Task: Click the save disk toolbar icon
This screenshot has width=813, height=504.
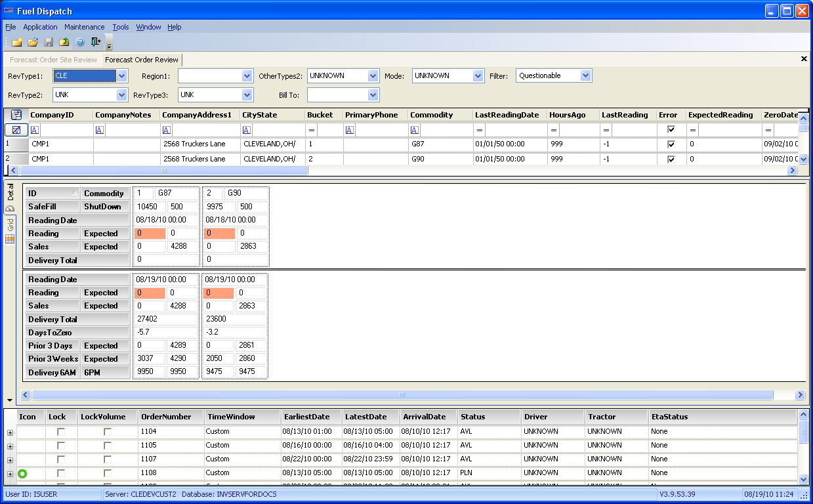Action: 49,43
